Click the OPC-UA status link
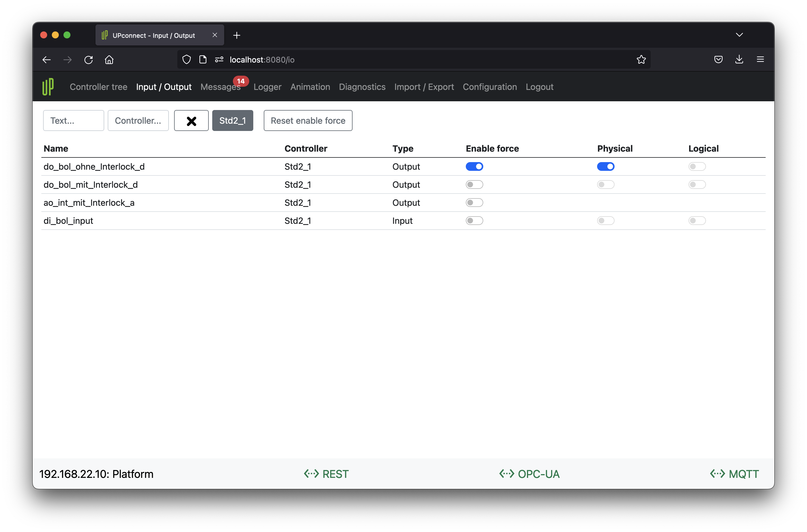 tap(529, 474)
